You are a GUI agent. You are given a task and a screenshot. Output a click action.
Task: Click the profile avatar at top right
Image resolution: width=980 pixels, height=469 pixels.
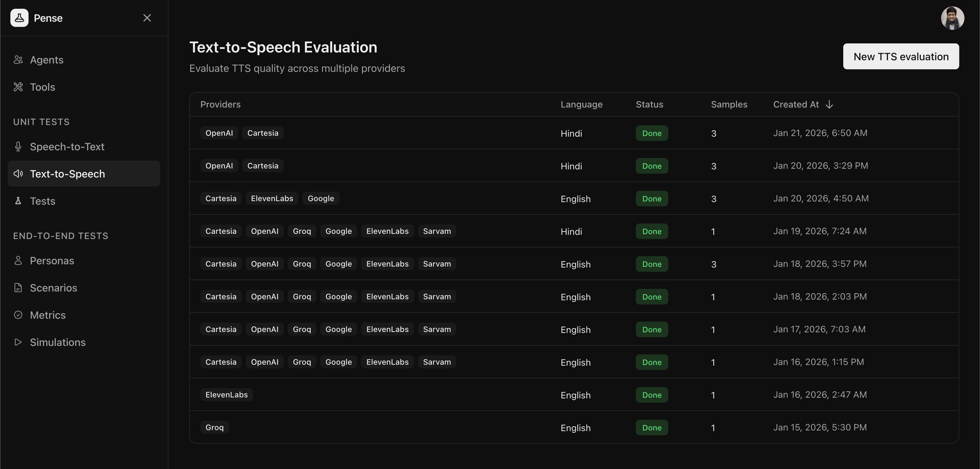click(952, 18)
